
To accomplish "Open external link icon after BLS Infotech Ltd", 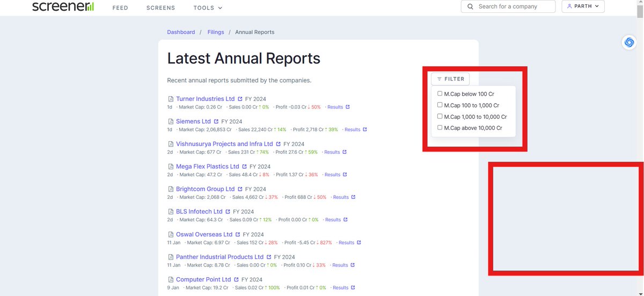I will [x=228, y=212].
